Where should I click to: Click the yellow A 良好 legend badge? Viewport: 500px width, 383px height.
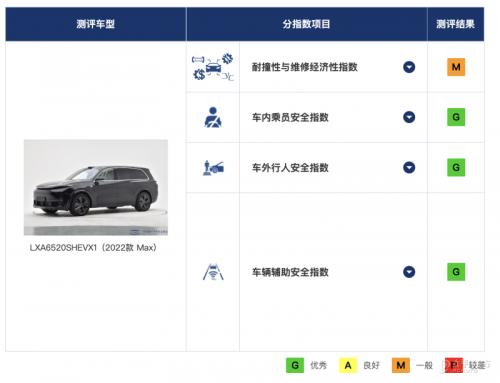348,365
